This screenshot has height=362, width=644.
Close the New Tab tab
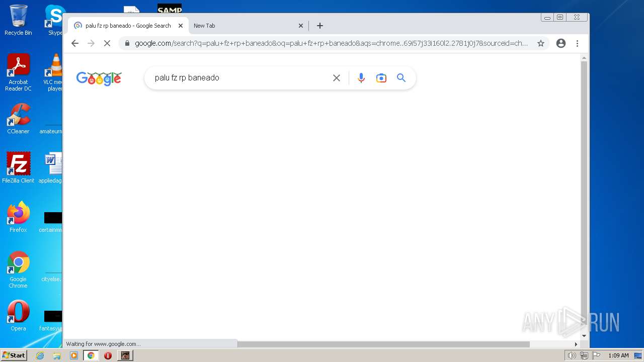point(301,26)
